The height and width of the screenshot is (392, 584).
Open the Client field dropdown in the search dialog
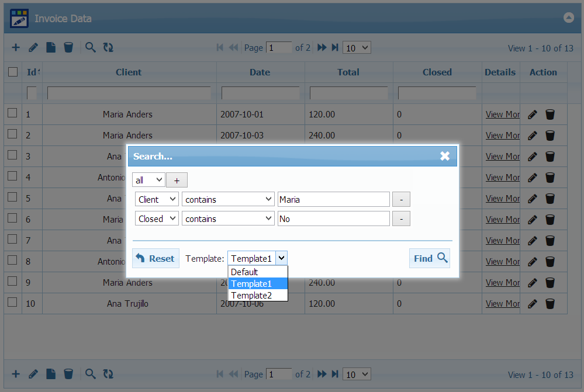point(156,199)
